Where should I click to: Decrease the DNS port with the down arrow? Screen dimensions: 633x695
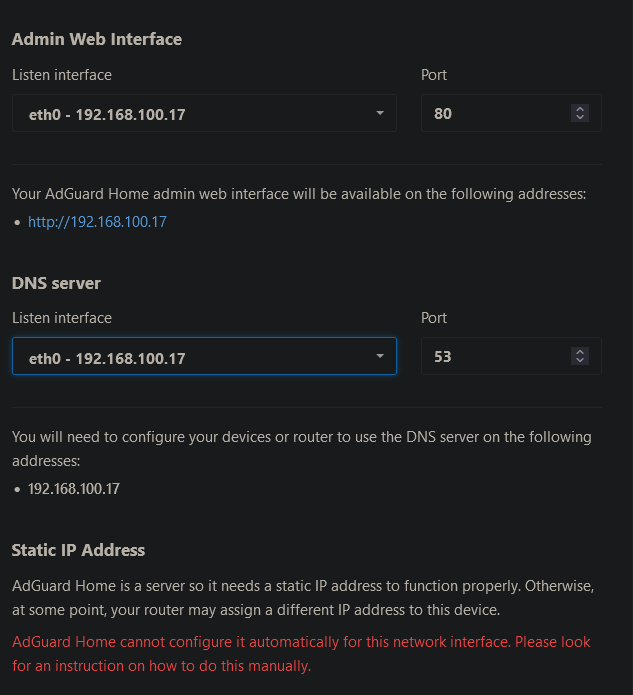(580, 360)
